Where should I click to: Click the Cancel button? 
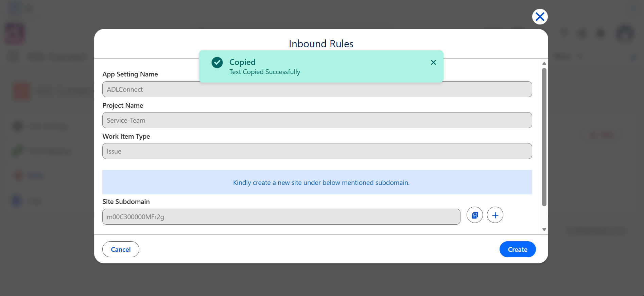(x=121, y=249)
